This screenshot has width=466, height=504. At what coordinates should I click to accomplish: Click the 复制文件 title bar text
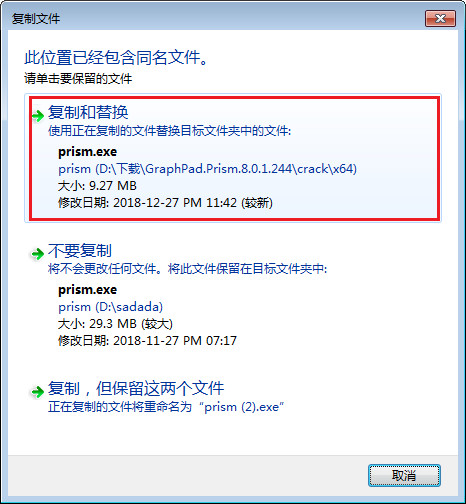coord(36,19)
